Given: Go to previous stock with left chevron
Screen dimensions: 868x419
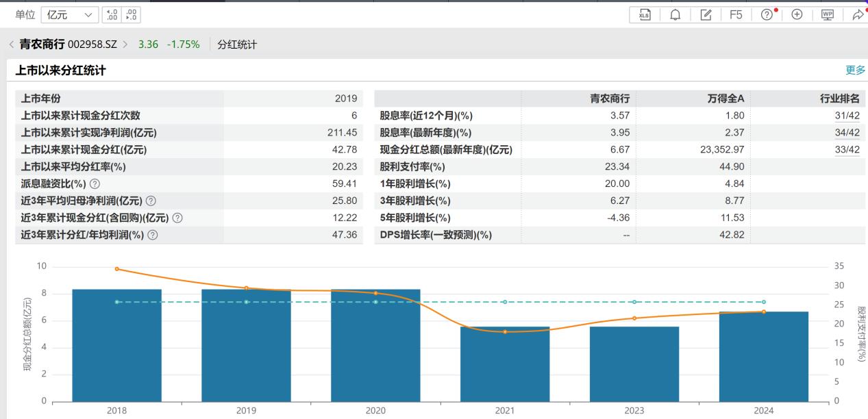Looking at the screenshot, I should click(11, 45).
